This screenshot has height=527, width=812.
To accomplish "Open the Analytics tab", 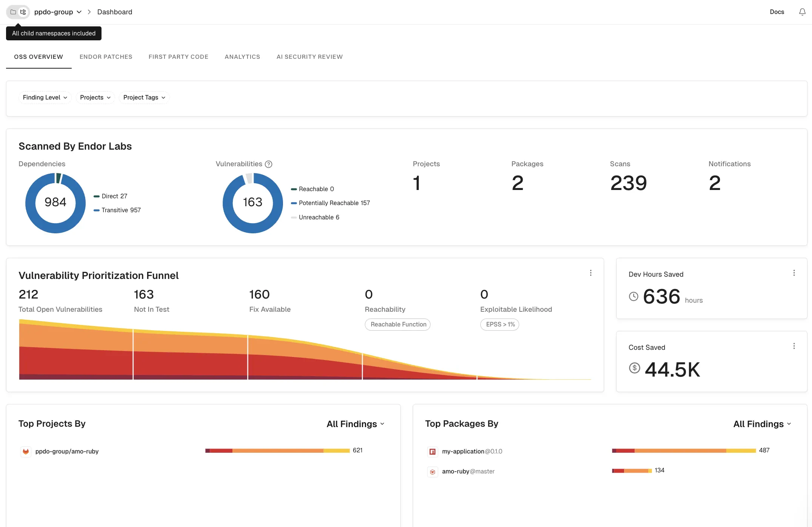I will tap(242, 57).
